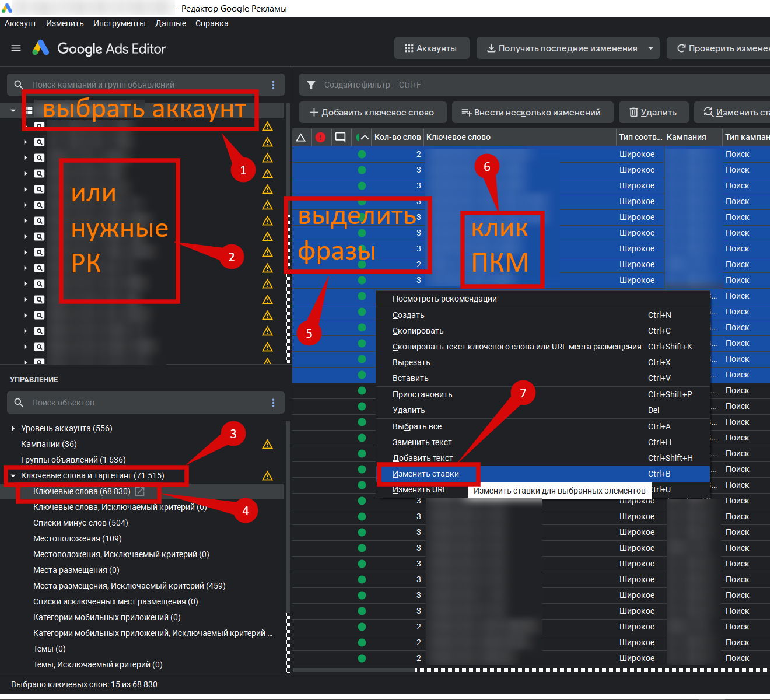Choose Выбрать все in context menu
This screenshot has height=700, width=770.
[x=543, y=426]
